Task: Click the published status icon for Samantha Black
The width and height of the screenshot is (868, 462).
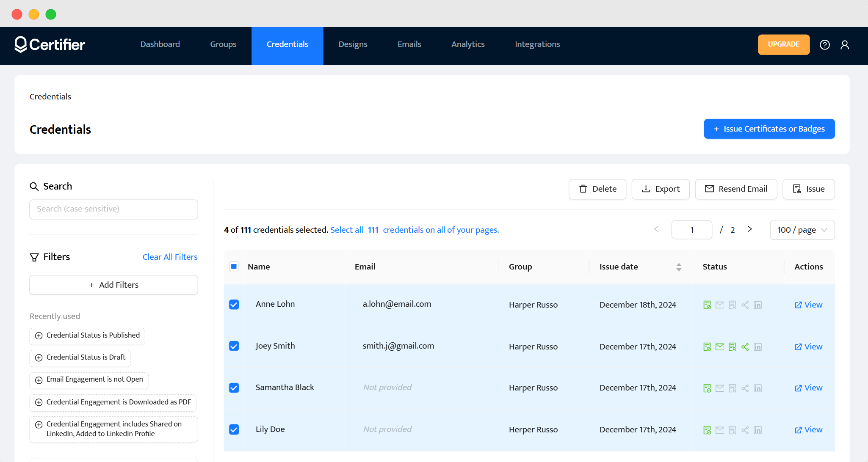Action: (x=707, y=388)
